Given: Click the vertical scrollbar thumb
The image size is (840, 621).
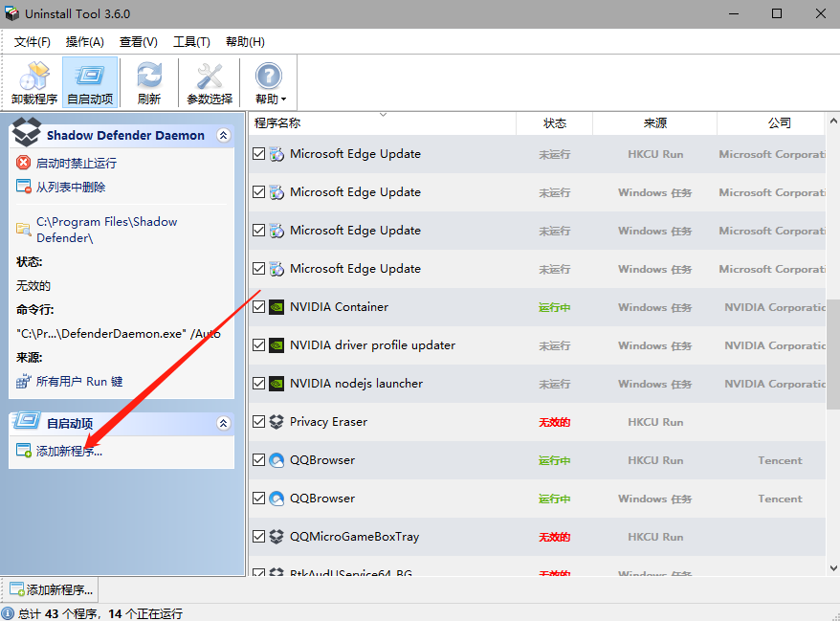Looking at the screenshot, I should click(x=833, y=354).
